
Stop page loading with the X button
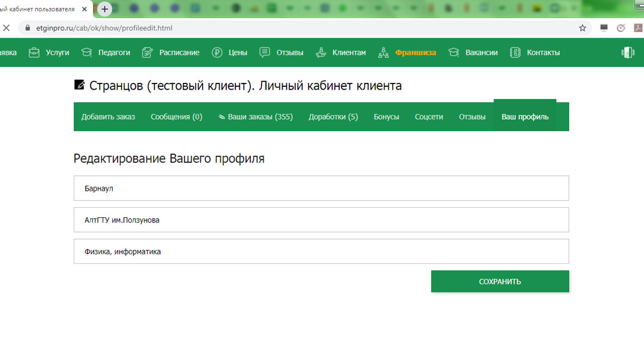[x=6, y=28]
